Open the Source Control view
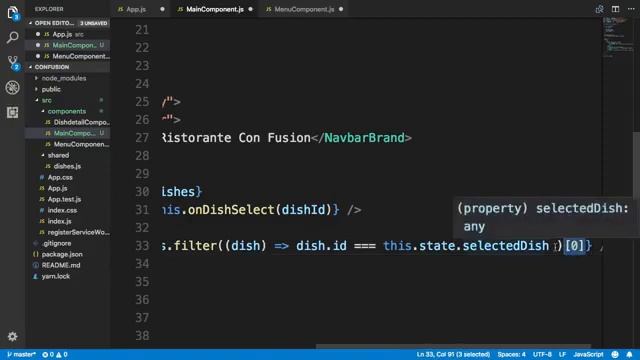 [x=13, y=62]
